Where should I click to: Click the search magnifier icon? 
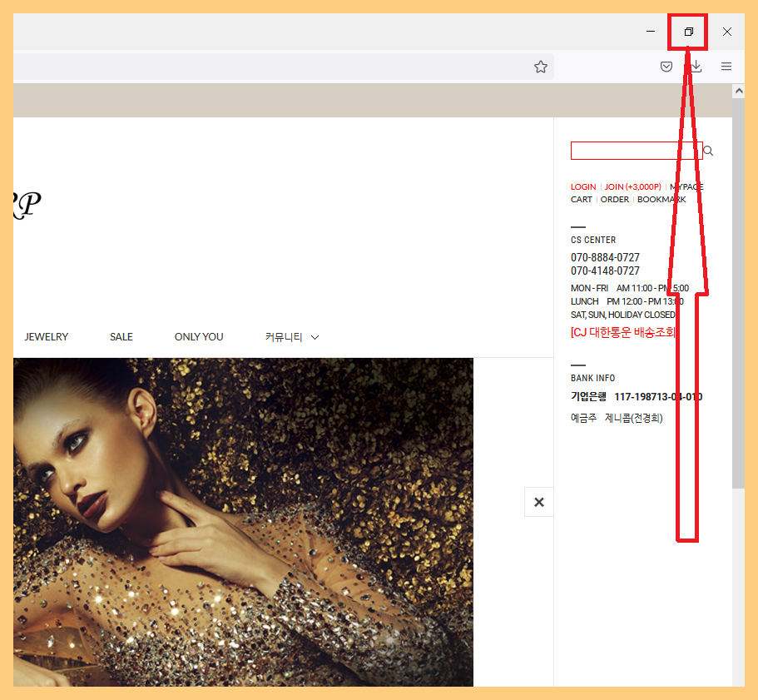point(708,151)
